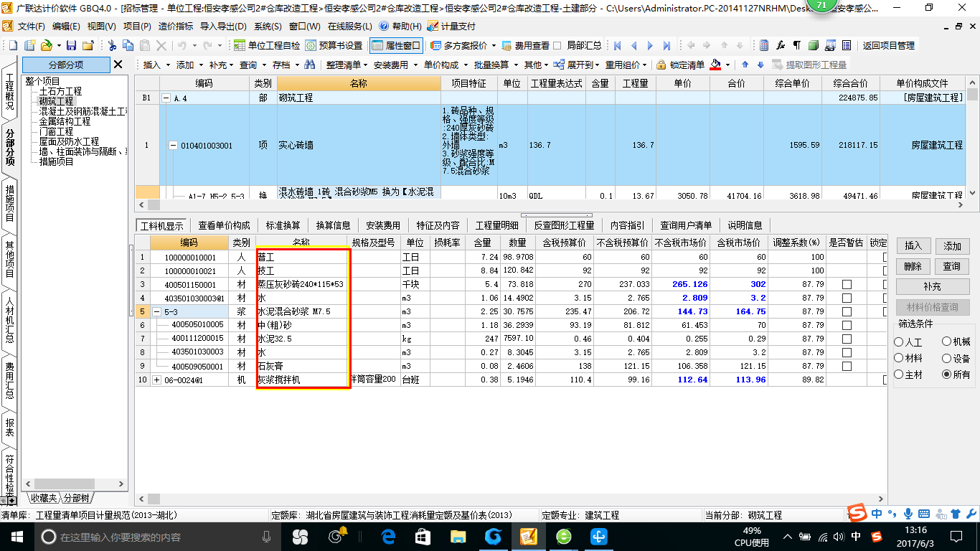Toggle 是否暂估 checkbox for 石灰膏 row
This screenshot has width=980, height=551.
click(x=847, y=366)
